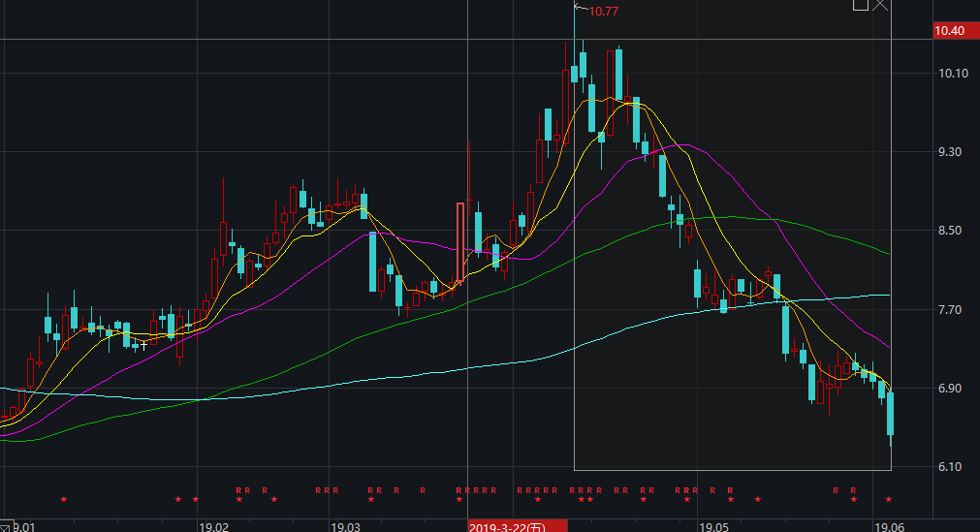This screenshot has width=980, height=532.
Task: Click the 19.05 date on the time axis
Action: [x=714, y=526]
